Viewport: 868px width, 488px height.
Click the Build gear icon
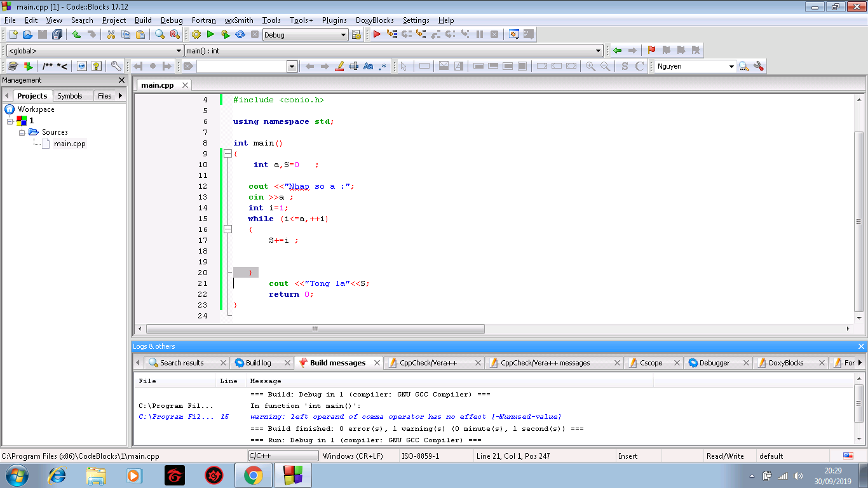196,34
